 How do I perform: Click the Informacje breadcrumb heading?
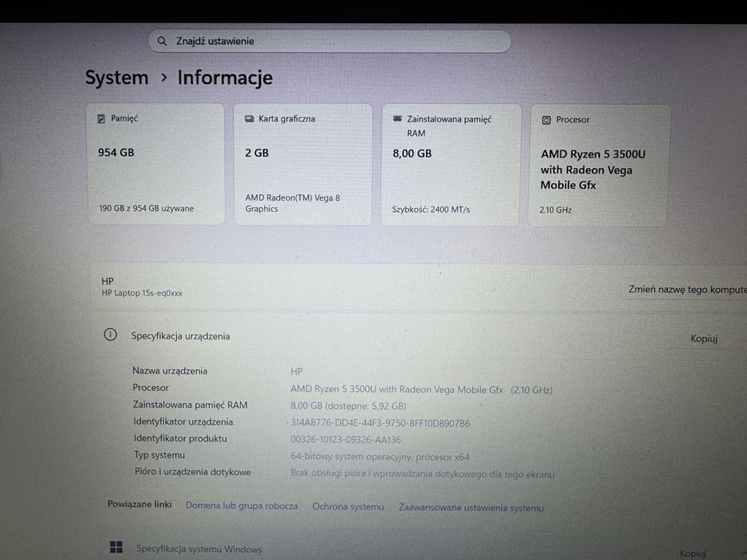tap(225, 78)
